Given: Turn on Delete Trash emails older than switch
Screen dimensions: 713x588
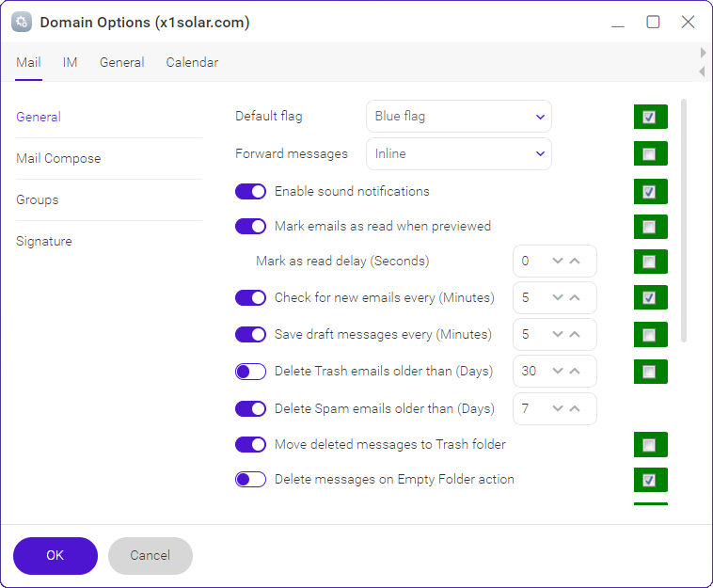Looking at the screenshot, I should point(250,372).
